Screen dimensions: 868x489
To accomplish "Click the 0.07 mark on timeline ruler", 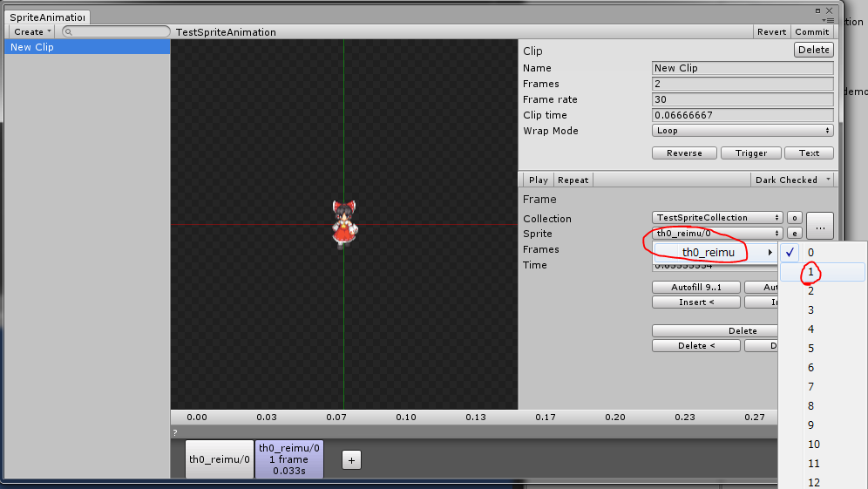I will pyautogui.click(x=336, y=417).
